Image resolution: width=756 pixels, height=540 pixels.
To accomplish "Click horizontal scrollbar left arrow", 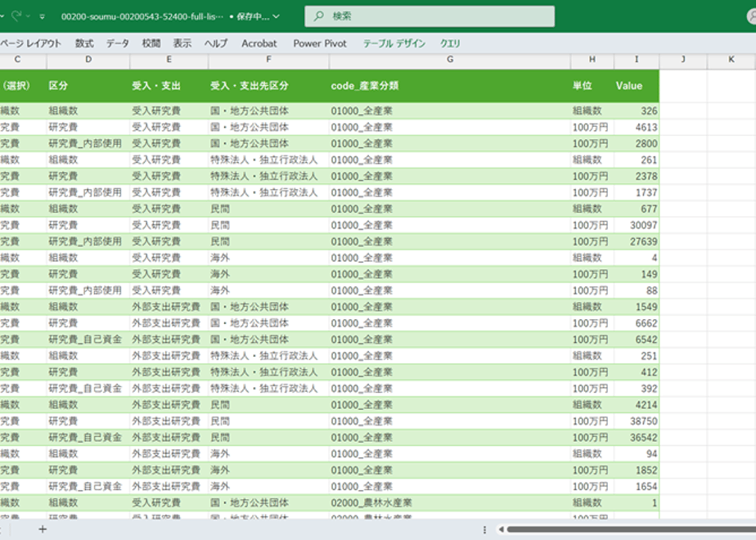I will click(x=502, y=529).
